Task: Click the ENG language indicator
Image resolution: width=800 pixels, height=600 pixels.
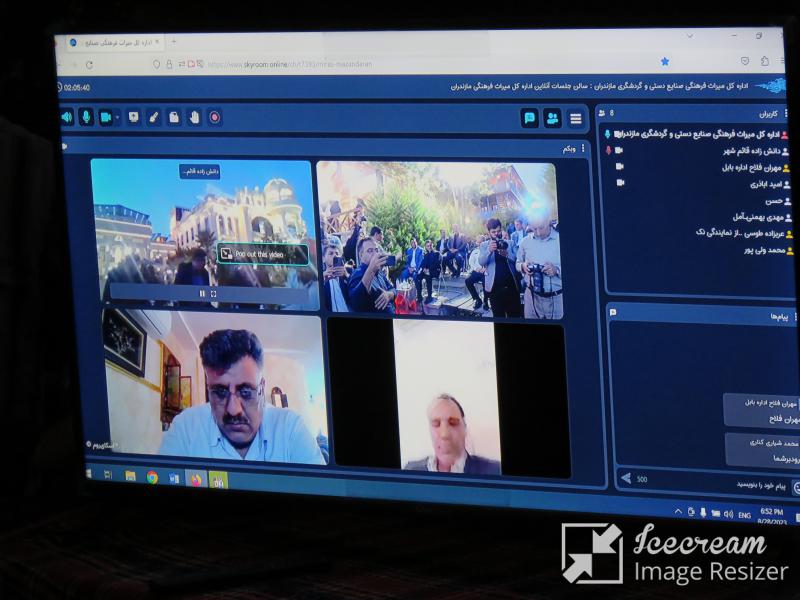Action: [745, 515]
